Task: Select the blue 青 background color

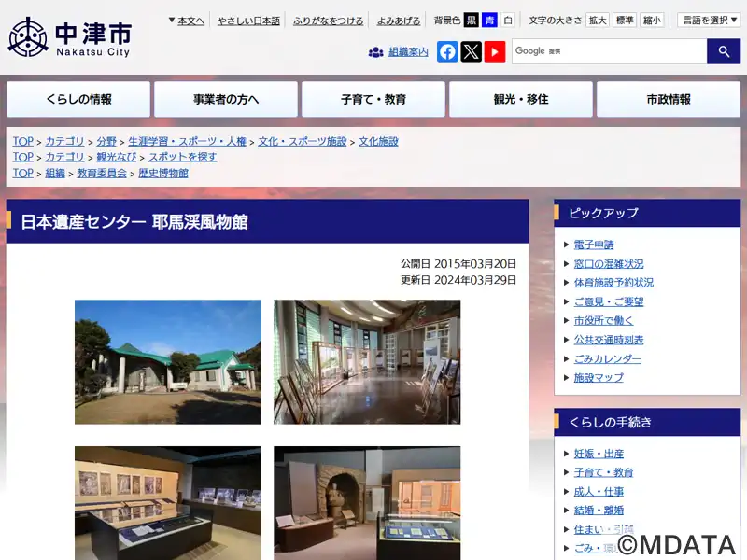Action: (x=489, y=20)
